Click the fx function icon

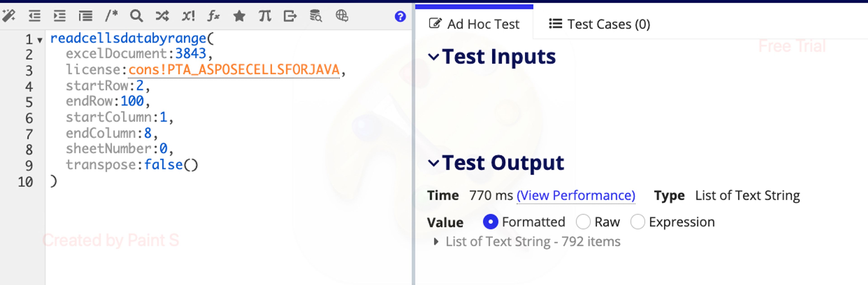pos(213,16)
